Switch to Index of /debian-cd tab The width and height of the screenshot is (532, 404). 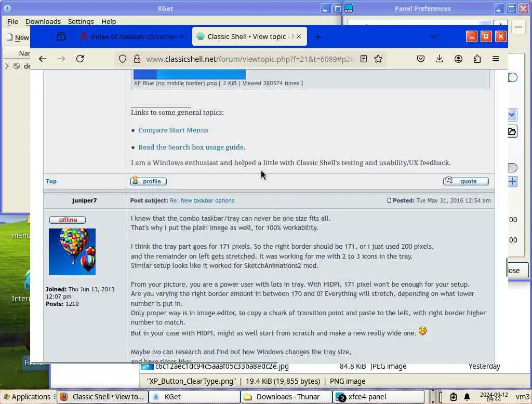[132, 36]
